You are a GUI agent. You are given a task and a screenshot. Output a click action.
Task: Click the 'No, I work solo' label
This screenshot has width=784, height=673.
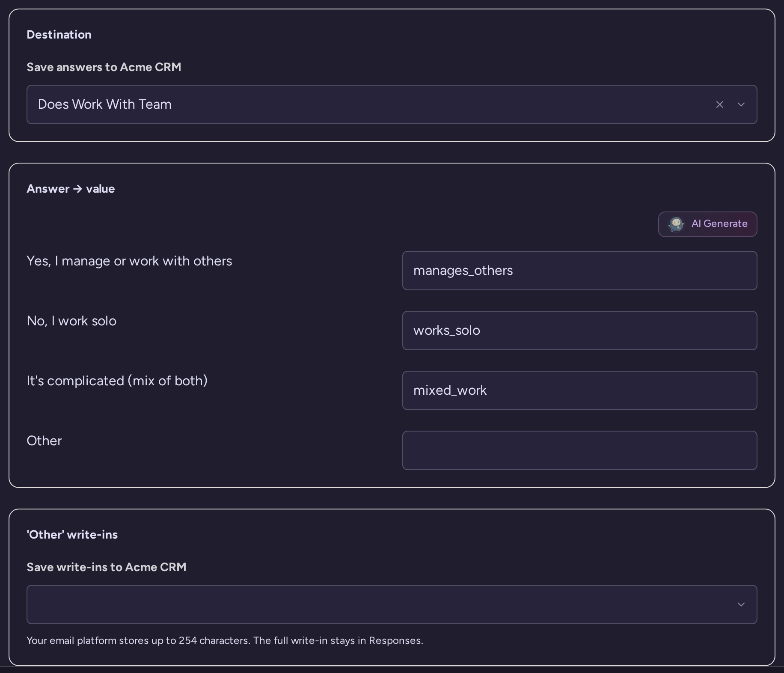pyautogui.click(x=71, y=321)
